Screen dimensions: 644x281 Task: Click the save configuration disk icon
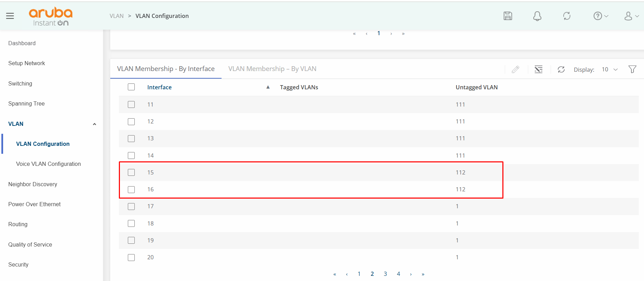tap(508, 16)
